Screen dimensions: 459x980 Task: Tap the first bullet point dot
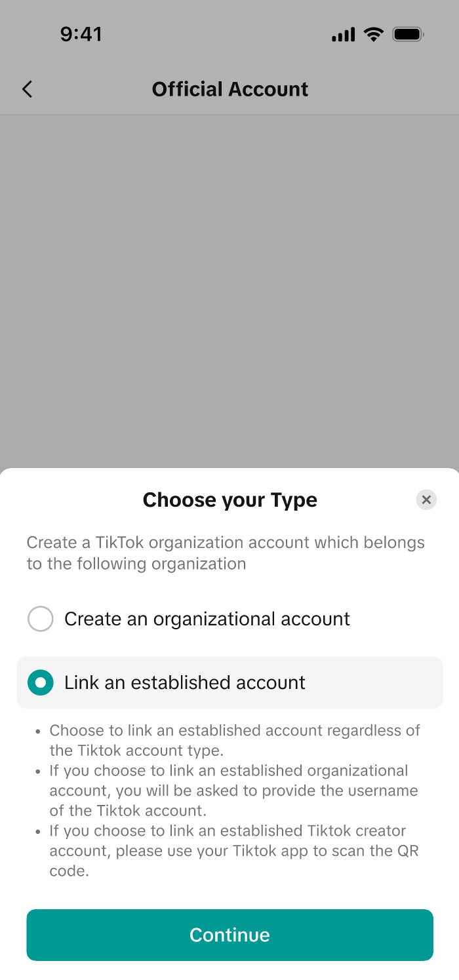[38, 731]
